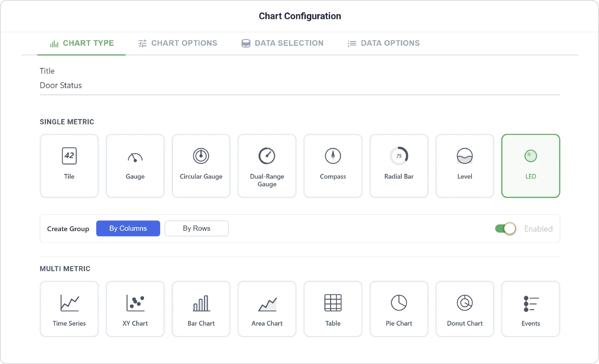Go to the Data Options tab
The height and width of the screenshot is (364, 599).
[384, 43]
